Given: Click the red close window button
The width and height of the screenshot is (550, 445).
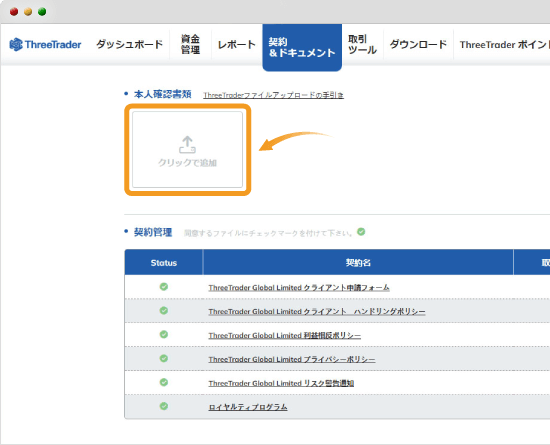Looking at the screenshot, I should [14, 12].
